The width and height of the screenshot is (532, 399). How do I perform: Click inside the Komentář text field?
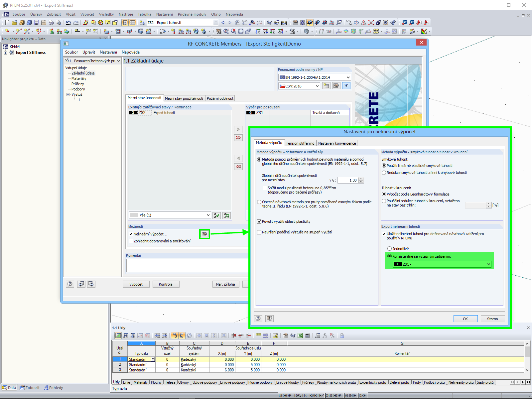187,266
